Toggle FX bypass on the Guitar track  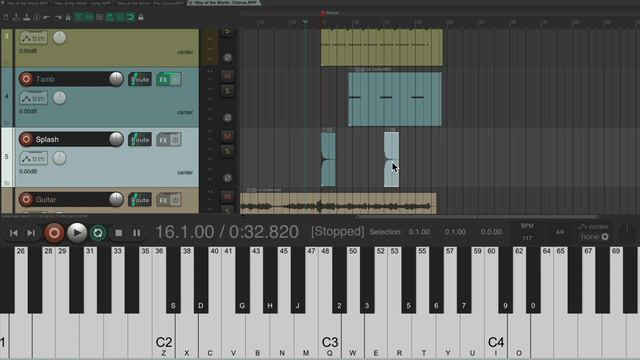[176, 200]
